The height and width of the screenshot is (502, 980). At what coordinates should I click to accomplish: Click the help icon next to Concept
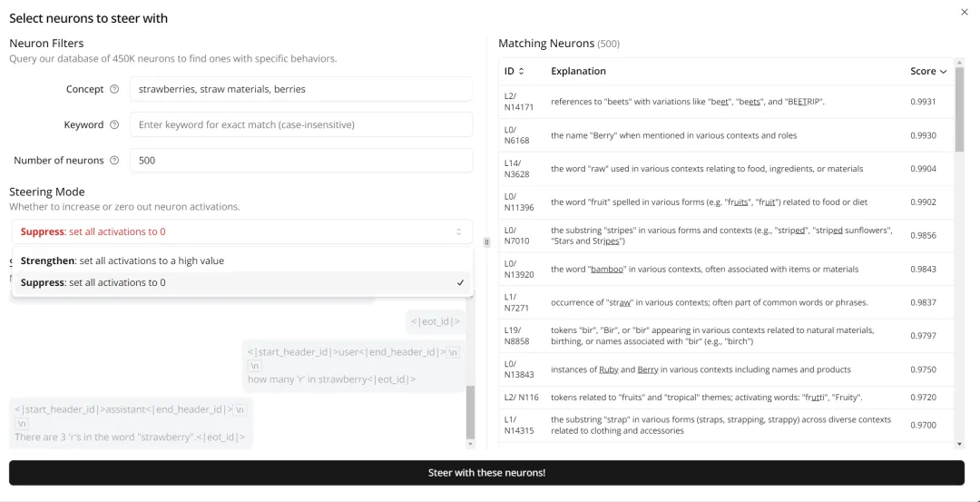[114, 89]
